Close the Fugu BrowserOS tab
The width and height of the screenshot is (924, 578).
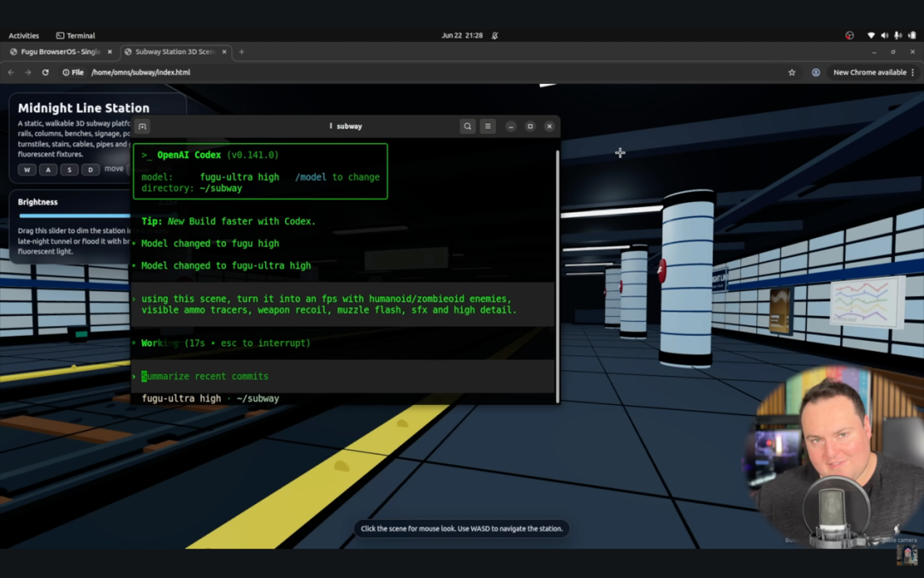(110, 52)
